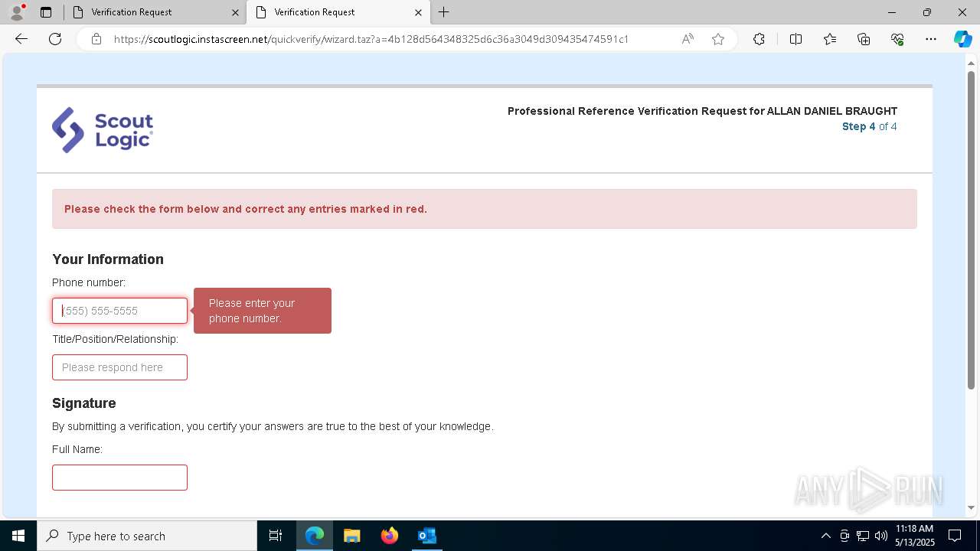Add this page to favorites

click(718, 39)
